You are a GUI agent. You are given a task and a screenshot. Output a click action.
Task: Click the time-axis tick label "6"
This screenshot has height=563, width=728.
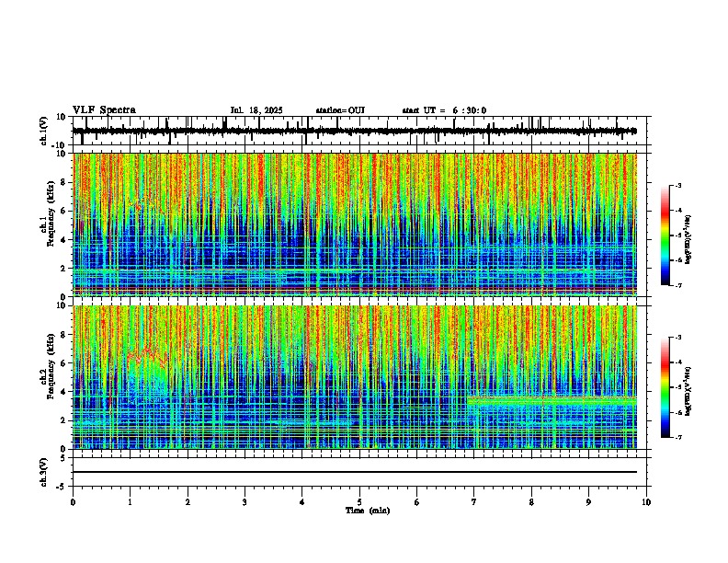coord(417,502)
